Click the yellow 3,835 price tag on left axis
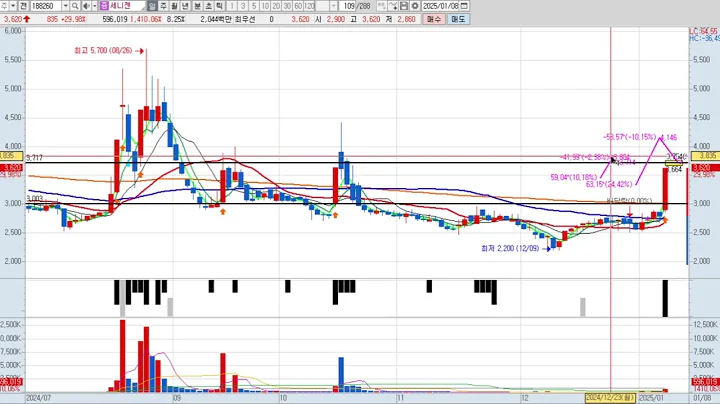 point(12,156)
